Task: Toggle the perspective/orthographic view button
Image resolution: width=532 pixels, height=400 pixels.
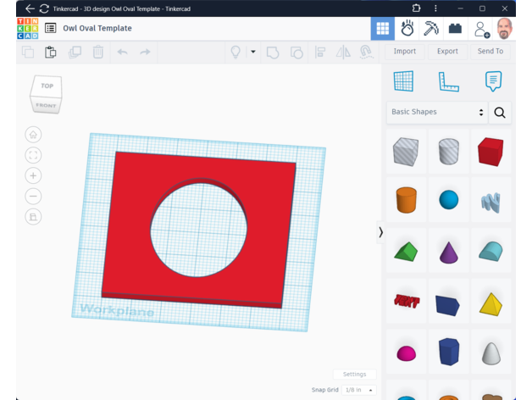Action: coord(33,217)
